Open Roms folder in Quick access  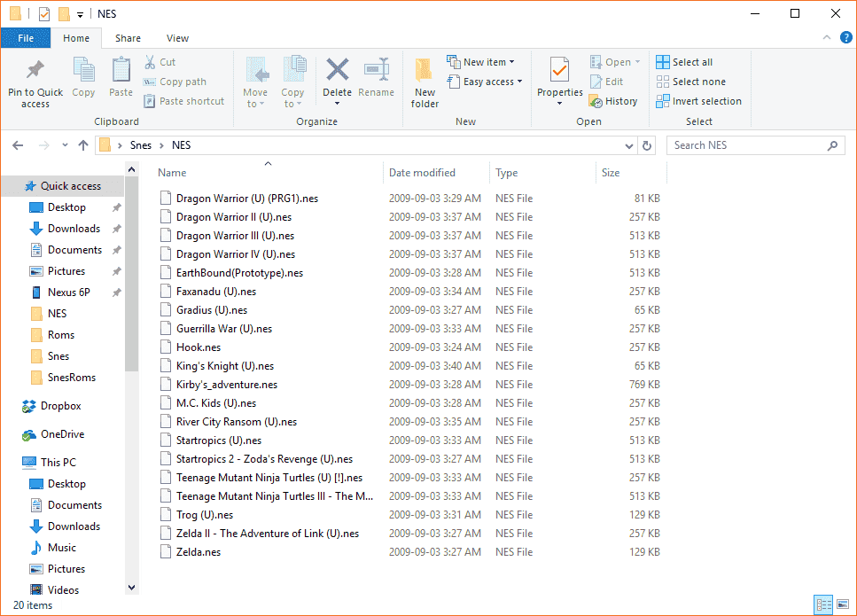click(x=52, y=334)
